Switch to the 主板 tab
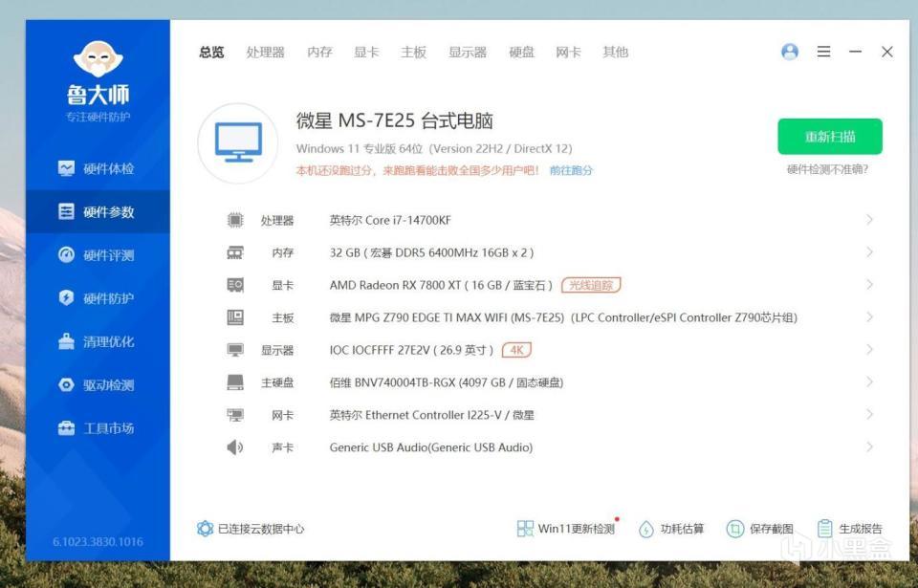 click(413, 53)
